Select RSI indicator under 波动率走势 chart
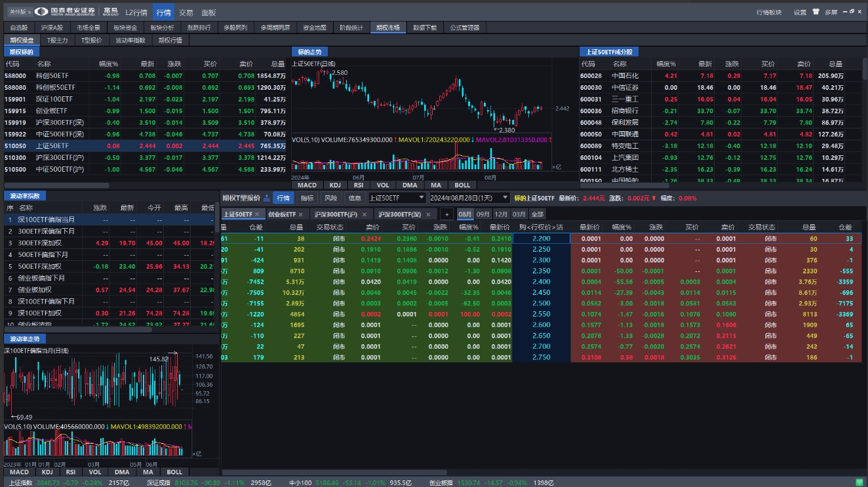868x487 pixels. click(x=71, y=472)
